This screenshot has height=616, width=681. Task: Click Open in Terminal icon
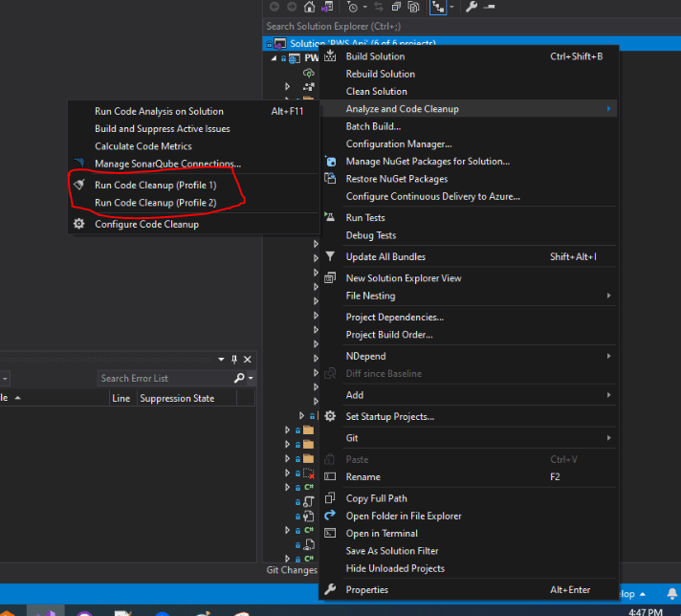pos(330,533)
